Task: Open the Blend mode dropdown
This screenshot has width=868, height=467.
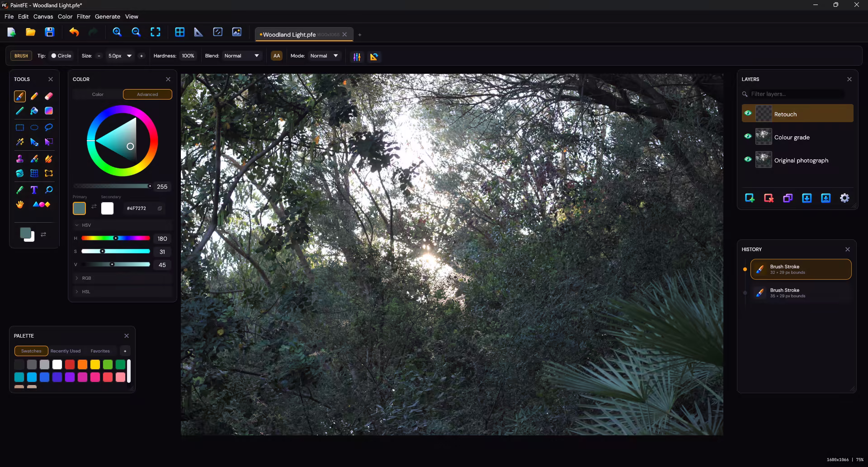Action: [x=242, y=56]
